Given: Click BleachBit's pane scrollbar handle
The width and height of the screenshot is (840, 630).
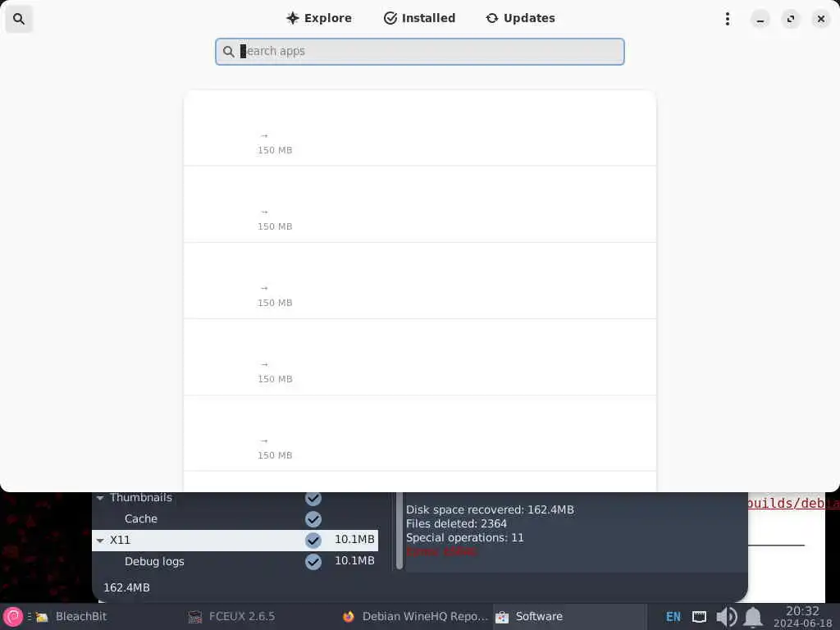Looking at the screenshot, I should pos(399,531).
